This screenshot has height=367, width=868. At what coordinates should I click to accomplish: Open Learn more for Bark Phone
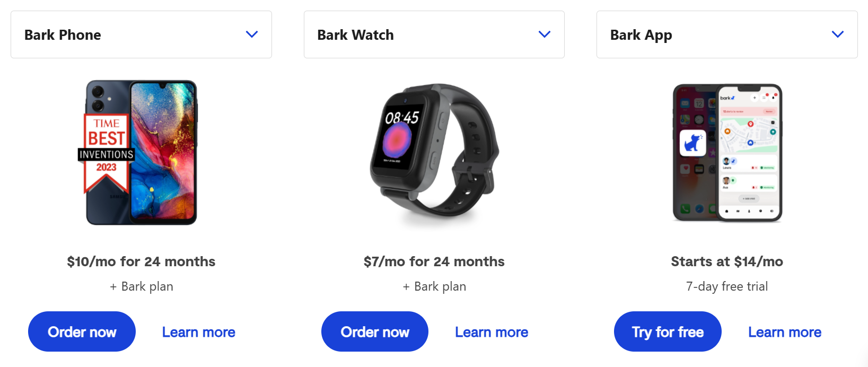199,332
